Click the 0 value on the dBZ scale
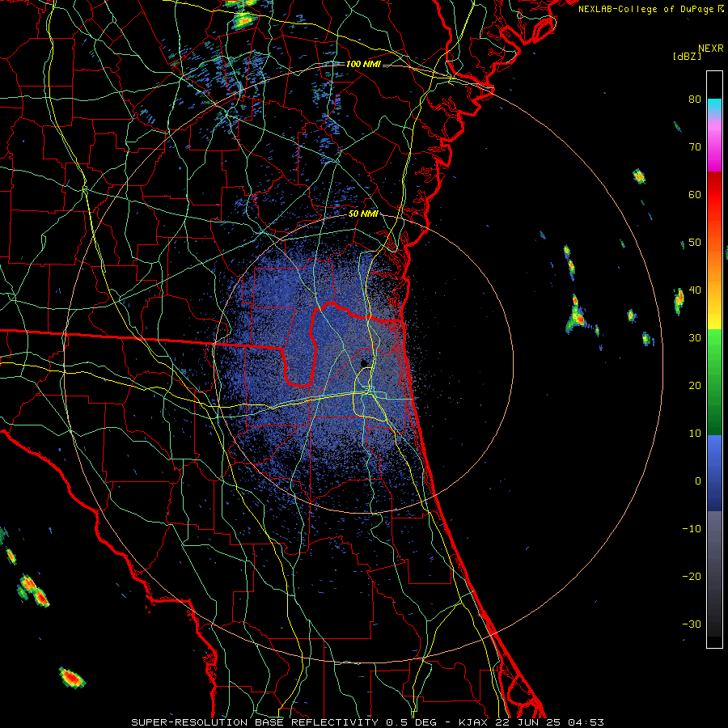 (698, 481)
